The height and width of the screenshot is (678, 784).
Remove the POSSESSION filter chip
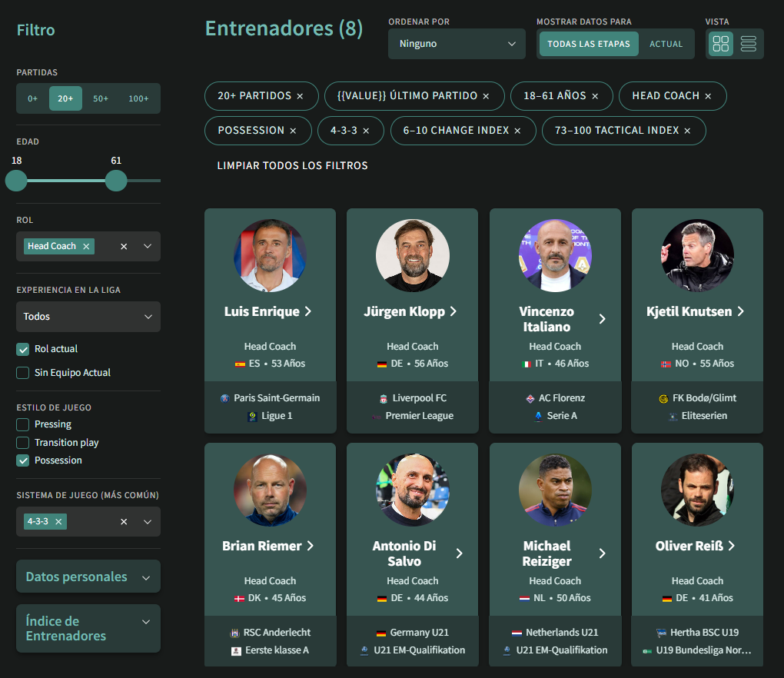293,131
